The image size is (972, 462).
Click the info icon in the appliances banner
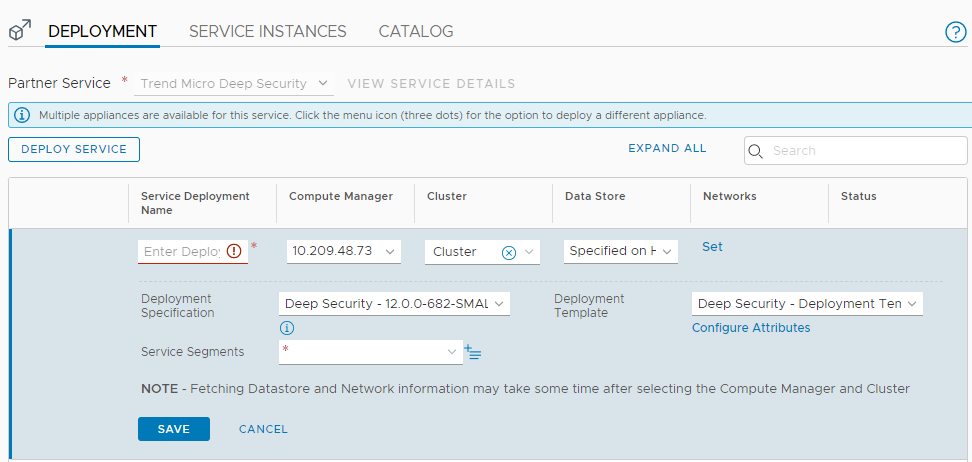coord(22,115)
